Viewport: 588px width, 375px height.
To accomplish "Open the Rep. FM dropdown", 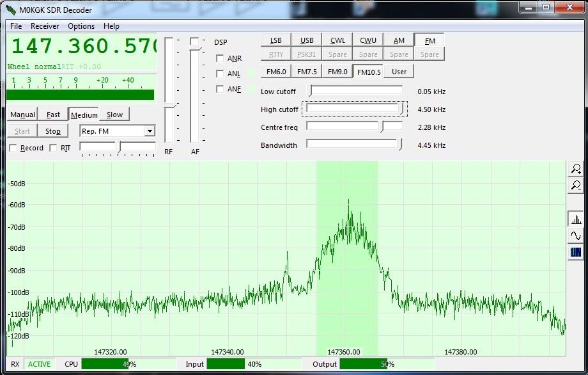I will tap(150, 131).
